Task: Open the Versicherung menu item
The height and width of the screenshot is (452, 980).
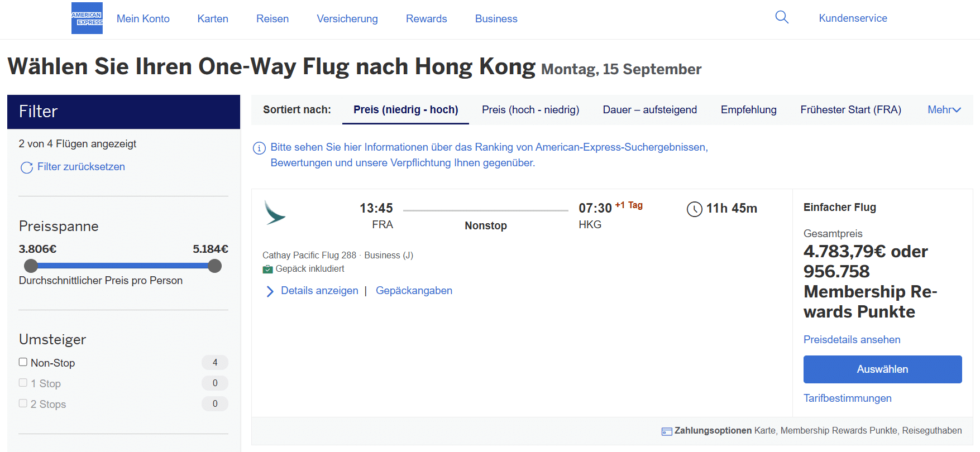Action: tap(347, 18)
